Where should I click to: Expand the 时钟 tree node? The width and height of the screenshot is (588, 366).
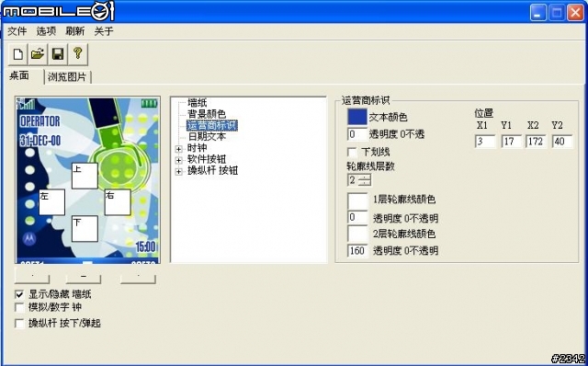tap(179, 149)
